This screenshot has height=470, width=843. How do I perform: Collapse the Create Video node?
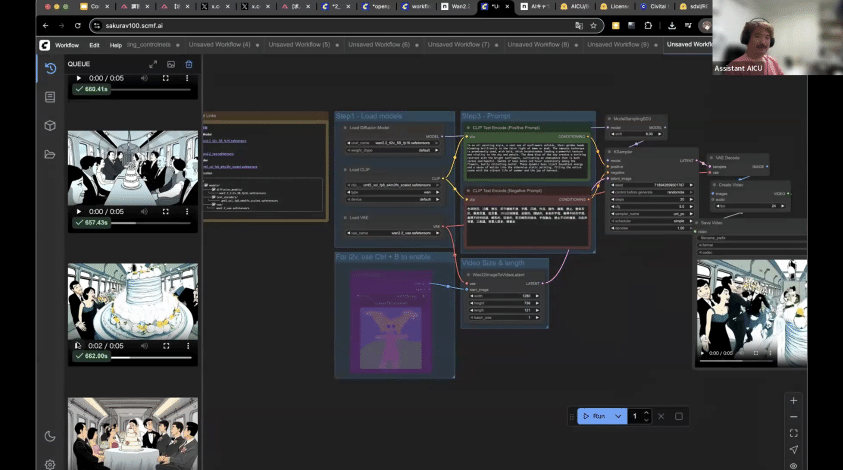715,185
